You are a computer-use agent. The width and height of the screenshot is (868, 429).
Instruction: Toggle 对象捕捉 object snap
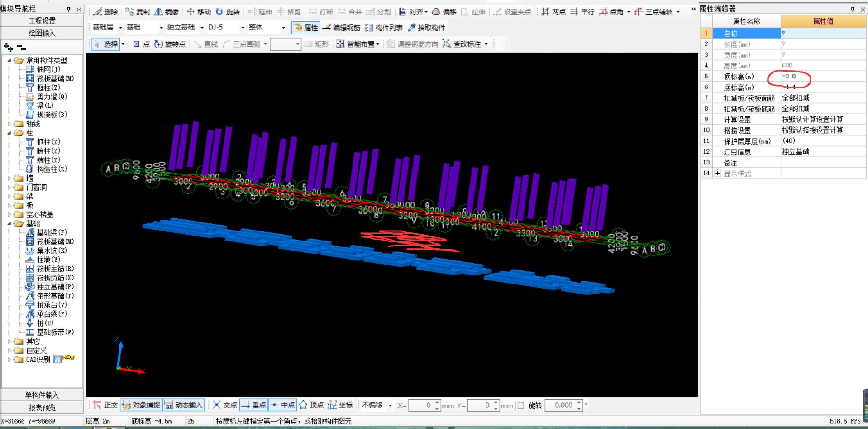click(x=141, y=405)
